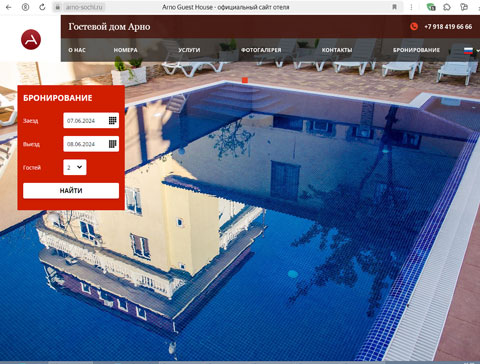Open the three-dot page menu
The width and height of the screenshot is (480, 364).
[x=411, y=7]
